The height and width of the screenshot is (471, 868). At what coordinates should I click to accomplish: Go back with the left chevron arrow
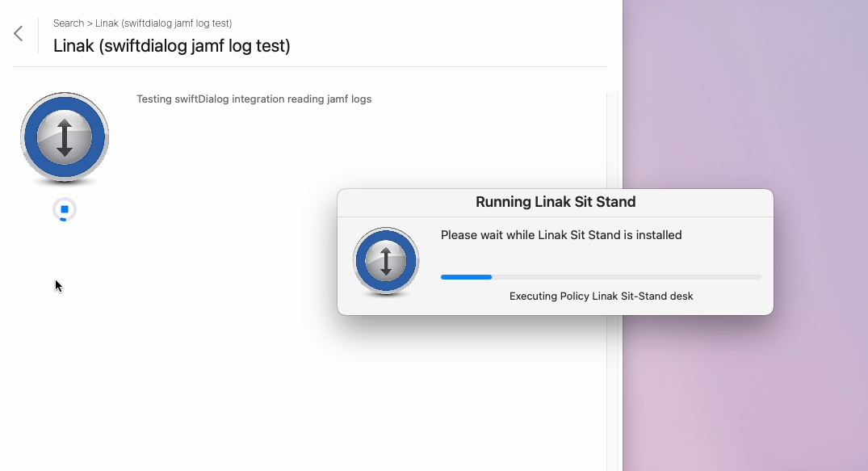19,34
